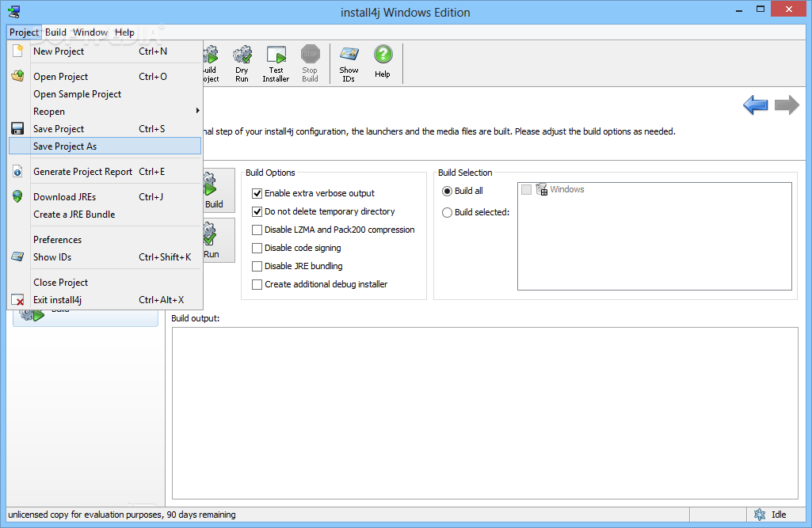812x528 pixels.
Task: Click the Stop Build toolbar icon
Action: pyautogui.click(x=311, y=55)
